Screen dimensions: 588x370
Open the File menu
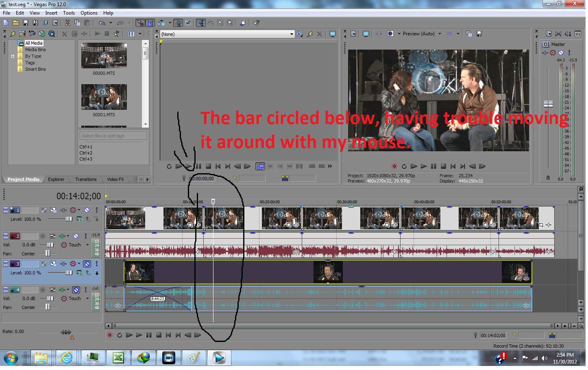point(7,13)
